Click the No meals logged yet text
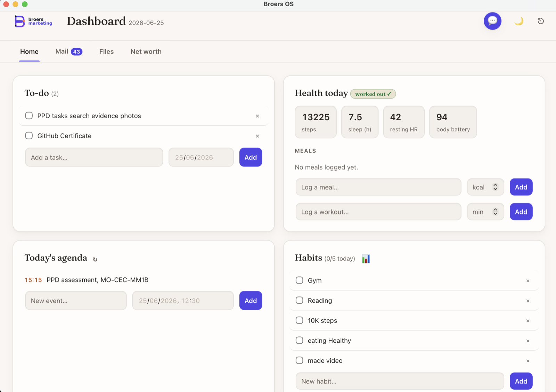Viewport: 556px width, 392px height. point(326,167)
